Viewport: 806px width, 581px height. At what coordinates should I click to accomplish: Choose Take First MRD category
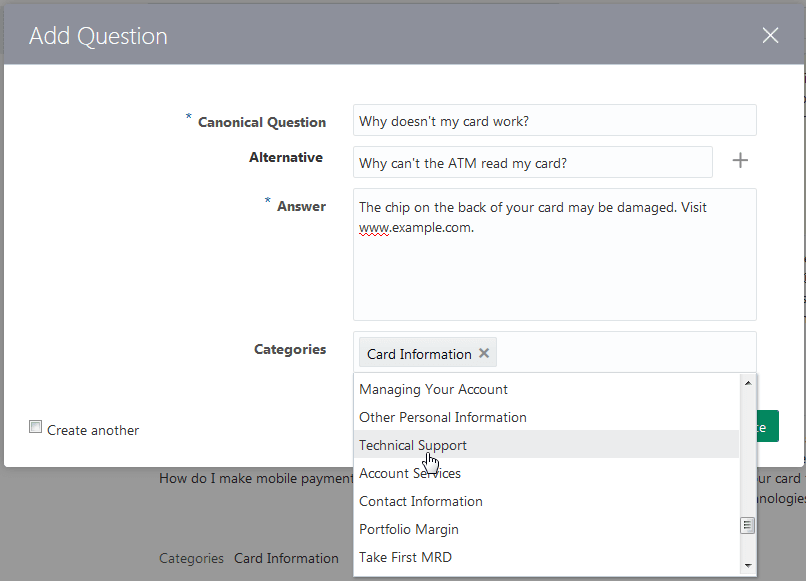[x=405, y=557]
